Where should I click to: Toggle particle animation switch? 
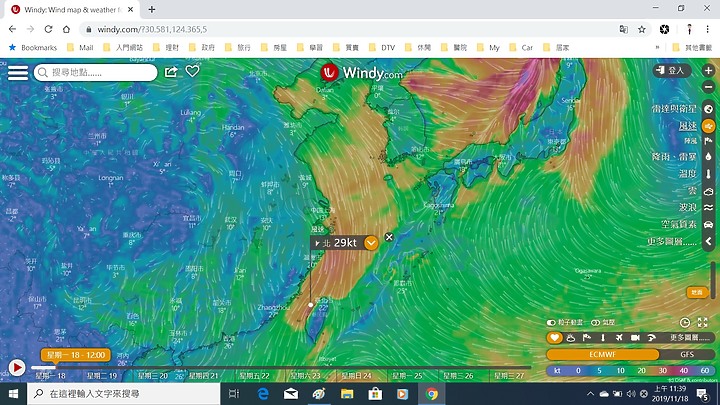click(551, 322)
